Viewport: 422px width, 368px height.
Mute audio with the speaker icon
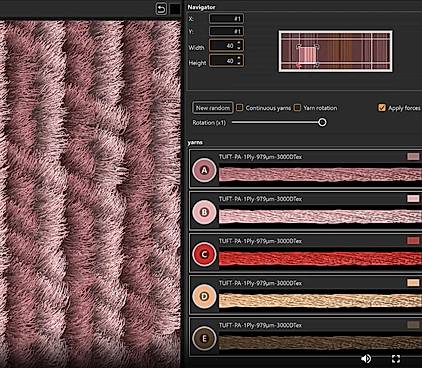click(366, 359)
